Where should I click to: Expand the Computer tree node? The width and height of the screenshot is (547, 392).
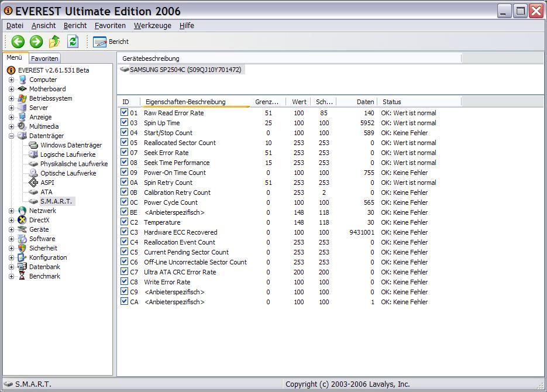(x=12, y=80)
